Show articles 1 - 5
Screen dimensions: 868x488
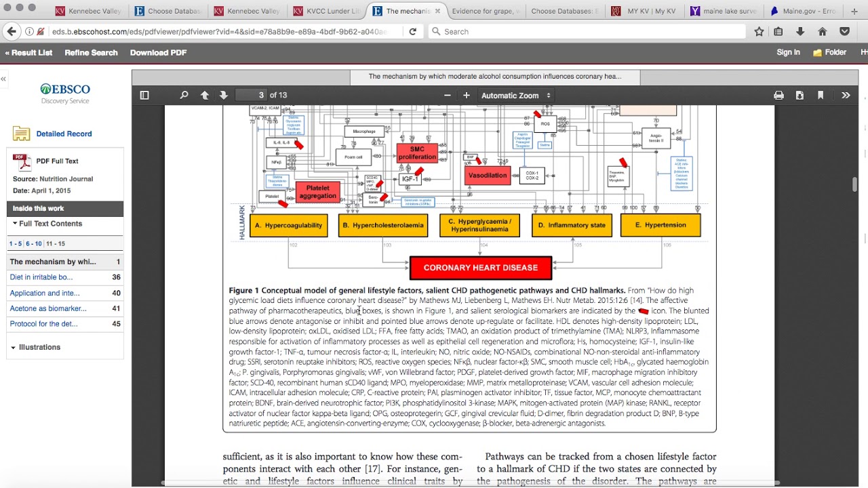(15, 243)
